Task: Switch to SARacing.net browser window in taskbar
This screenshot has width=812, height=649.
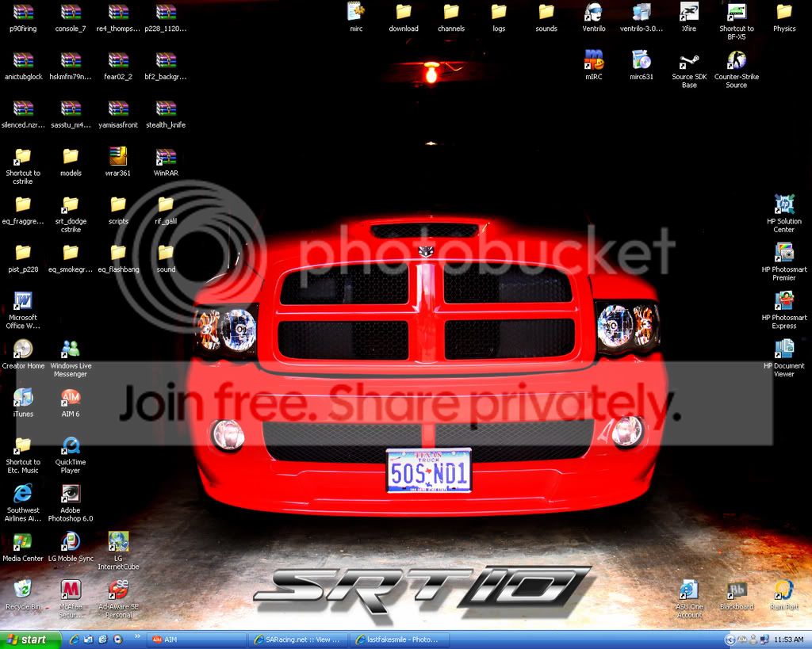Action: pos(298,639)
